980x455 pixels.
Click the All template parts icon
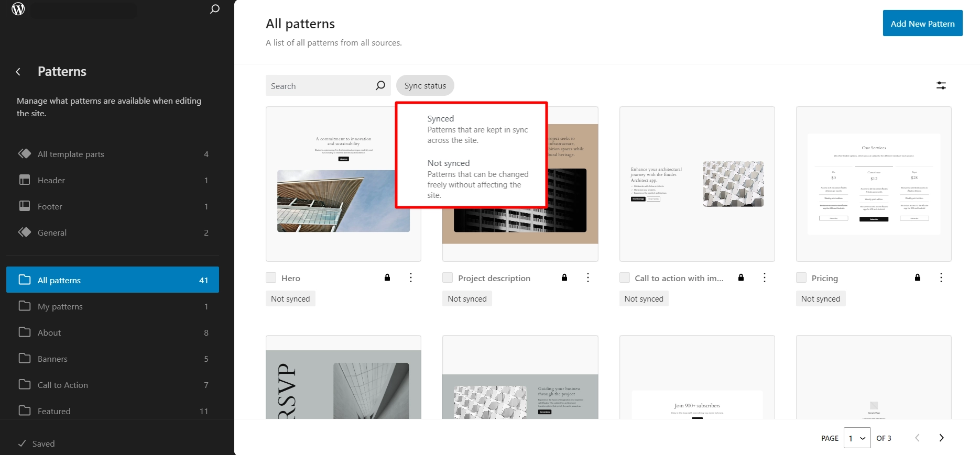point(25,154)
